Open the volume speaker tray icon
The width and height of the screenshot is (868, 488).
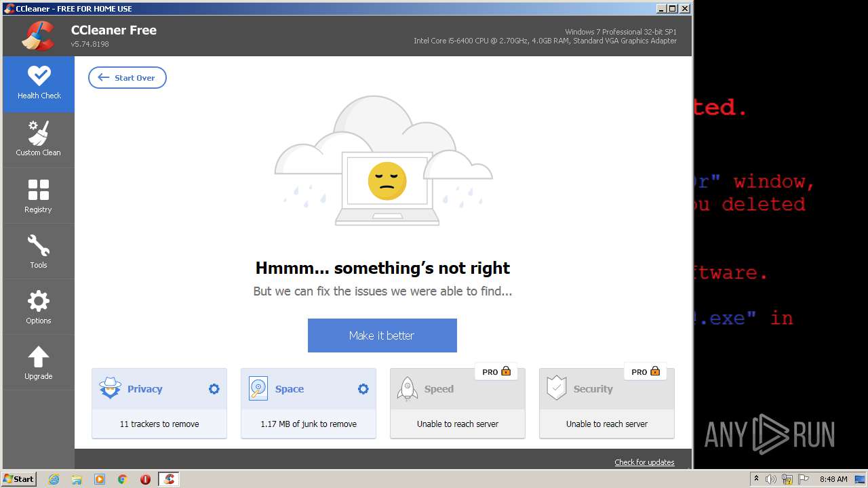771,479
